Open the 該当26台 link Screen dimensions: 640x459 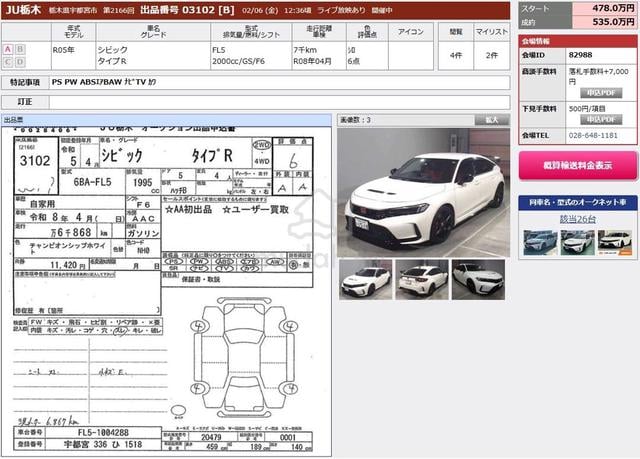tap(578, 219)
